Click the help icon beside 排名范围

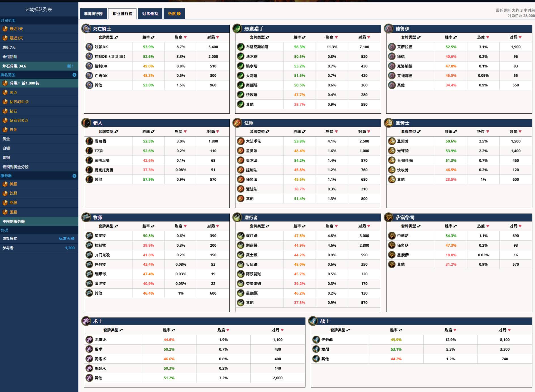(74, 75)
